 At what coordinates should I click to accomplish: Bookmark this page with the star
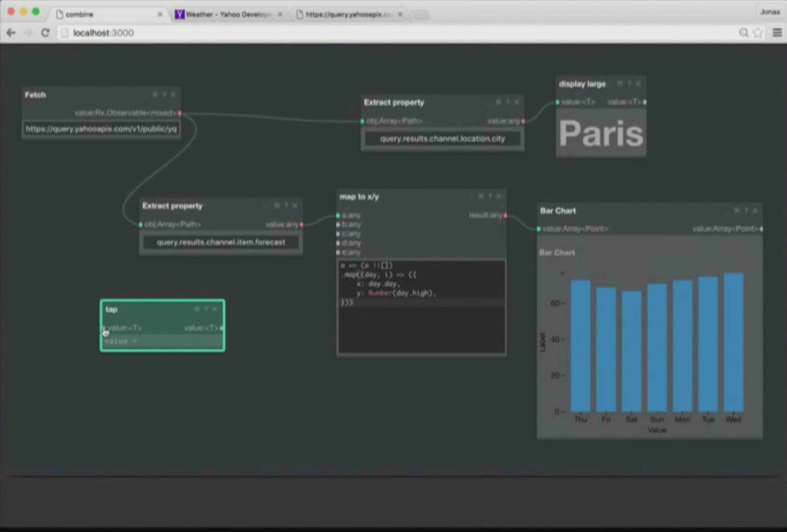coord(758,33)
